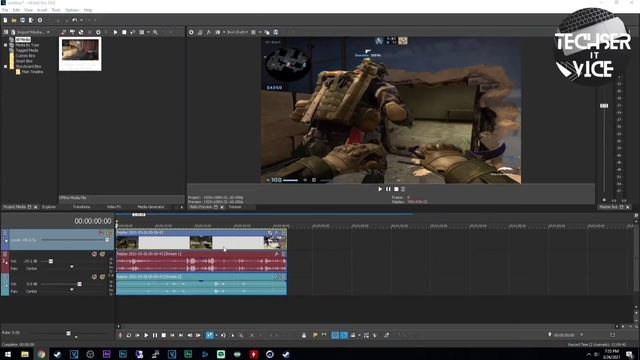
Task: Click the Open project folder icon
Action: click(14, 20)
